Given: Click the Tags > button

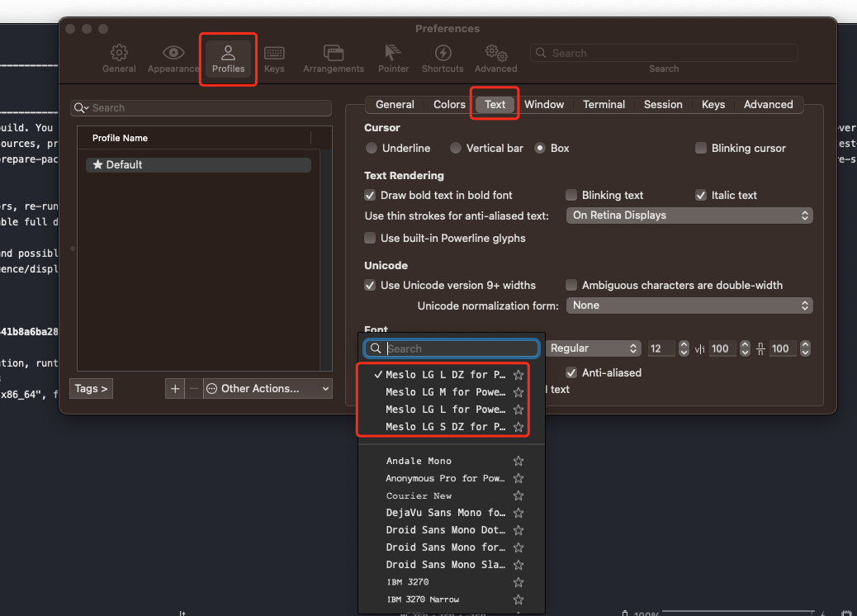Looking at the screenshot, I should click(x=92, y=388).
